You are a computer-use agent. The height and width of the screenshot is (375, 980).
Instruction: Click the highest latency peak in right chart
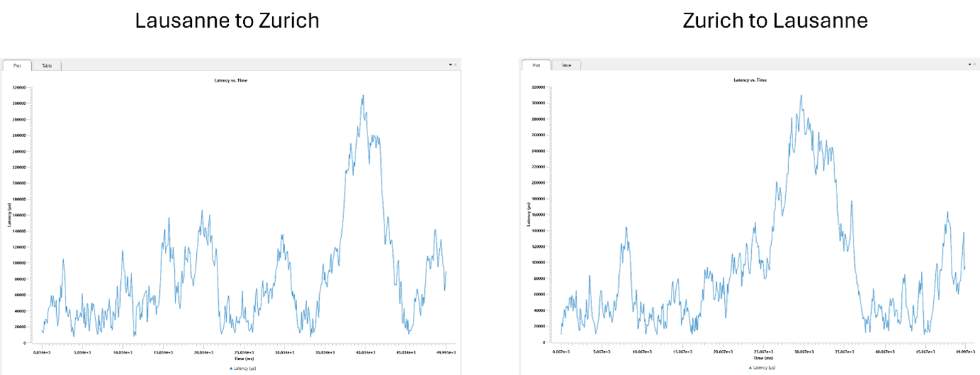click(801, 96)
